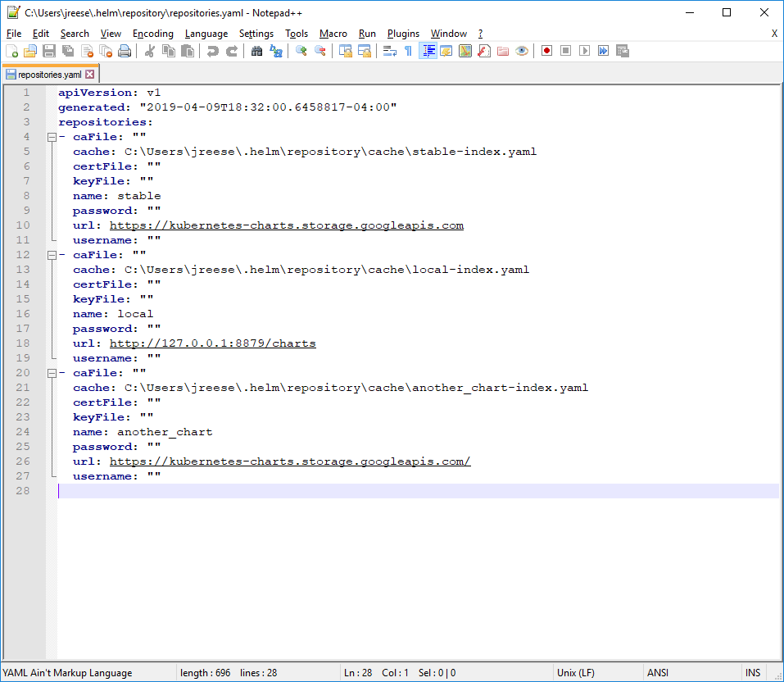Click the kubernetes-charts URL on line 10
The image size is (784, 682).
pos(287,225)
